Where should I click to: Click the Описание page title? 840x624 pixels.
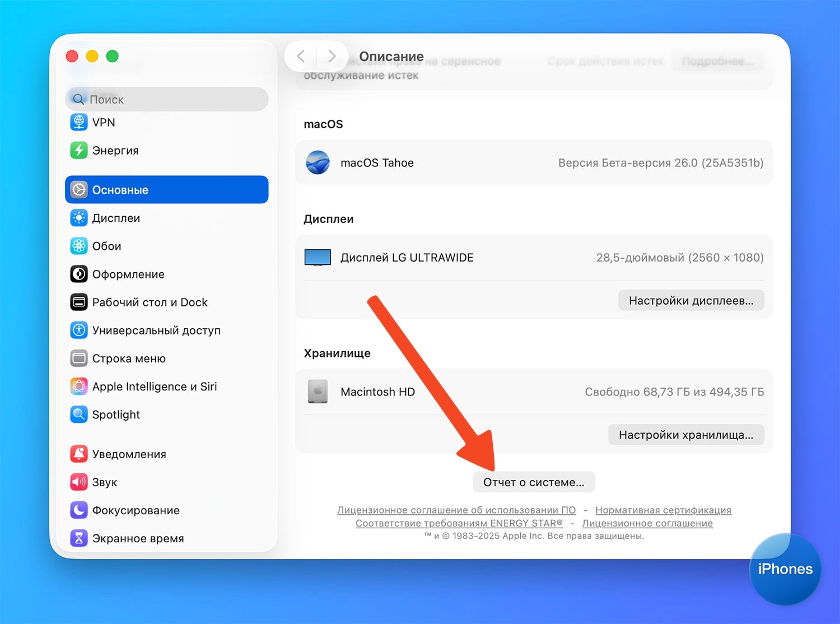click(x=391, y=56)
